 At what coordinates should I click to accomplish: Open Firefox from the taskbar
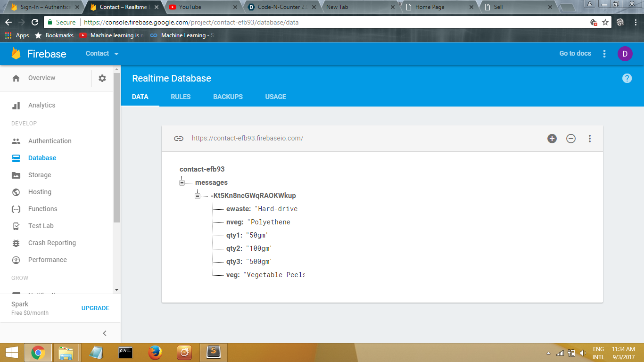(x=155, y=352)
